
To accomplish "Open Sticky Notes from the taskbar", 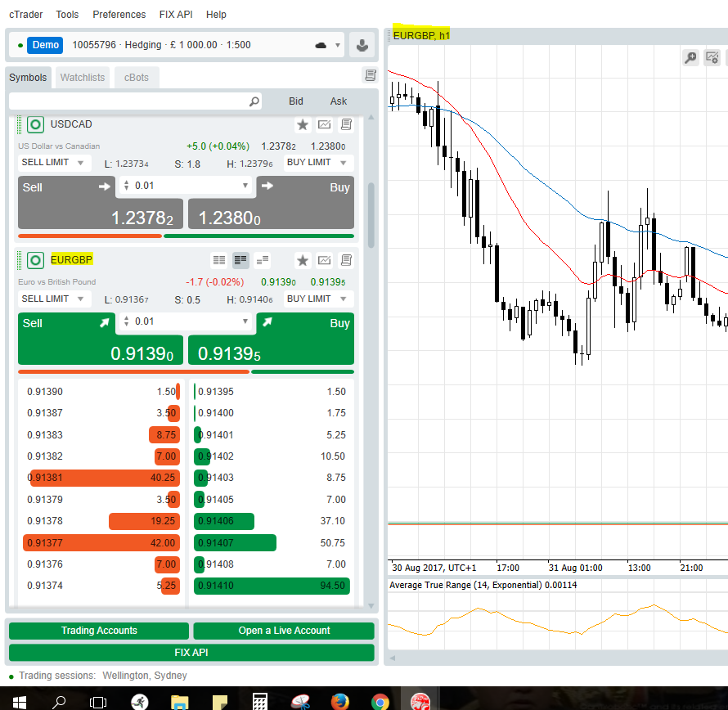I will (219, 701).
